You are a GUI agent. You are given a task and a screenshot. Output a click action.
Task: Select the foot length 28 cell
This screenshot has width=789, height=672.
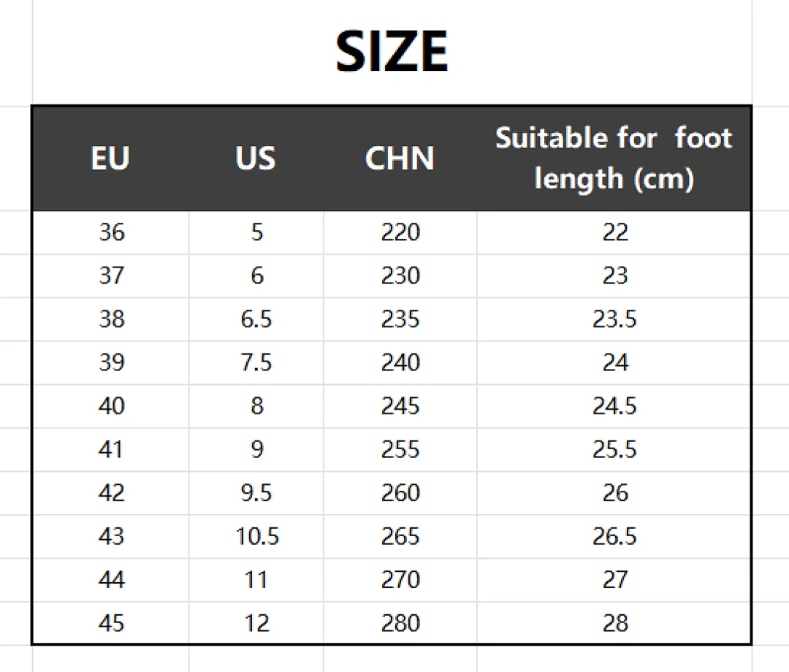point(614,623)
